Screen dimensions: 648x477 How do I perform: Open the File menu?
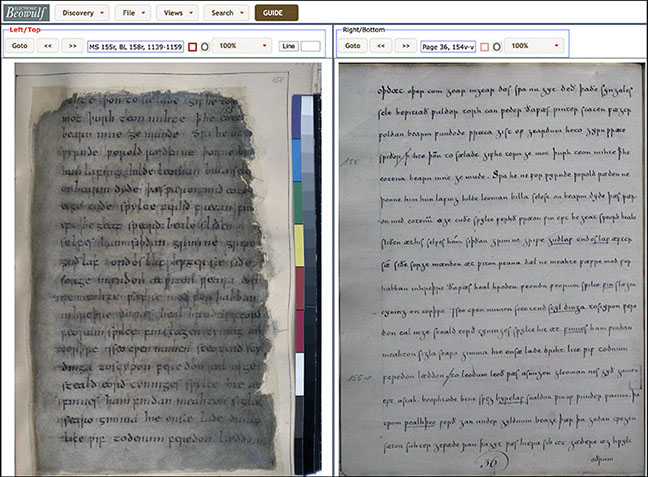[x=133, y=13]
